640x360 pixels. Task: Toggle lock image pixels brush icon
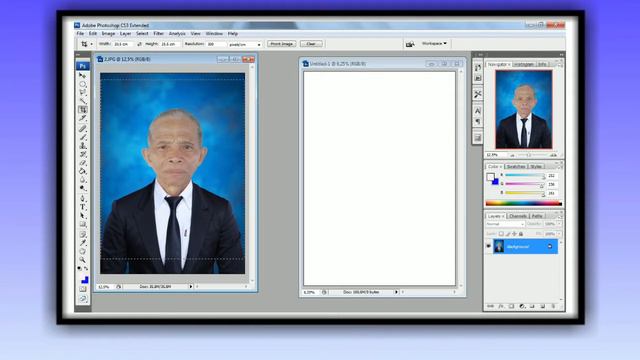pos(508,234)
